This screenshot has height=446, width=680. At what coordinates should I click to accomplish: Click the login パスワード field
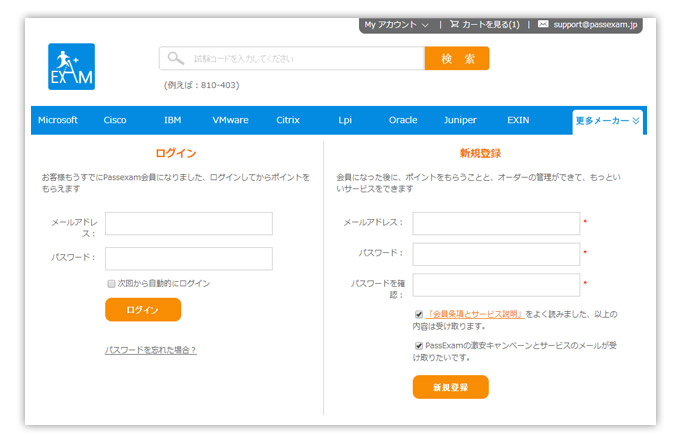click(x=189, y=259)
